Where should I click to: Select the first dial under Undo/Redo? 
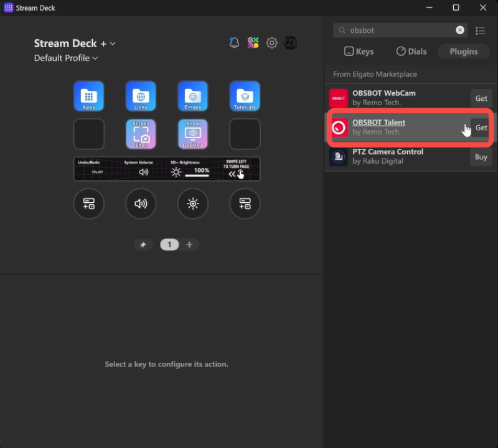[88, 203]
